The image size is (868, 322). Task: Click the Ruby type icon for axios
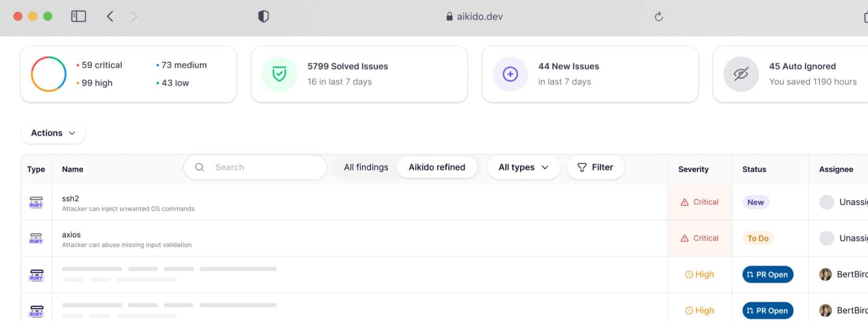point(36,238)
